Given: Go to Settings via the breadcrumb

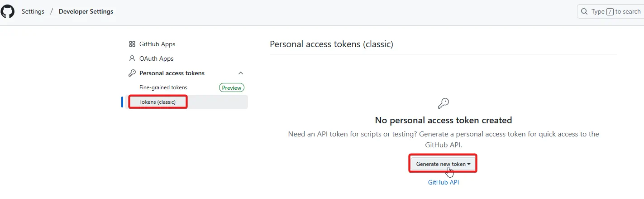Looking at the screenshot, I should pyautogui.click(x=33, y=11).
